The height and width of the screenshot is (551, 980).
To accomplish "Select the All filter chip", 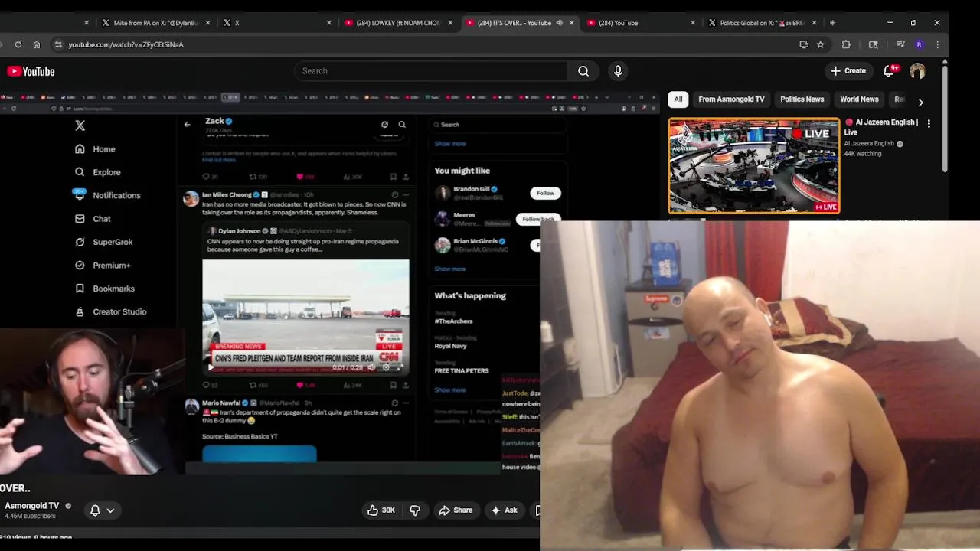I will (x=678, y=99).
